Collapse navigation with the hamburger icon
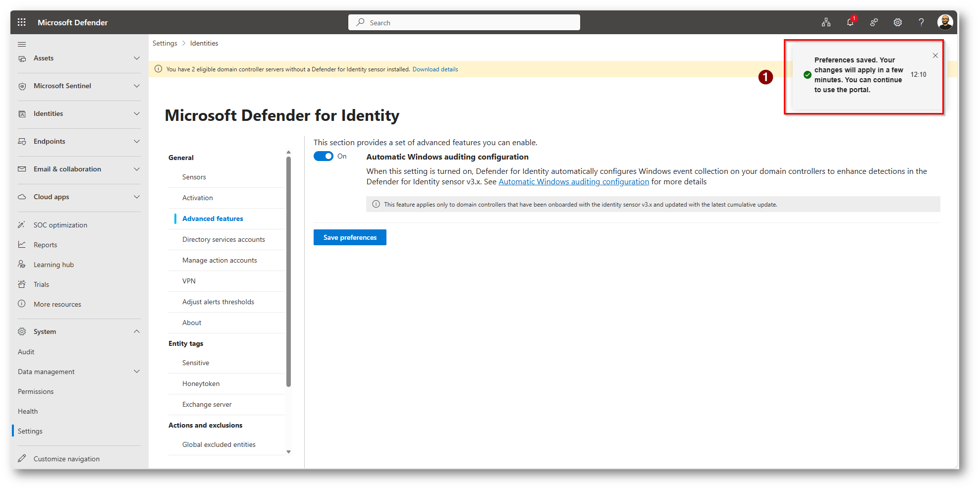This screenshot has width=980, height=490. coord(22,44)
